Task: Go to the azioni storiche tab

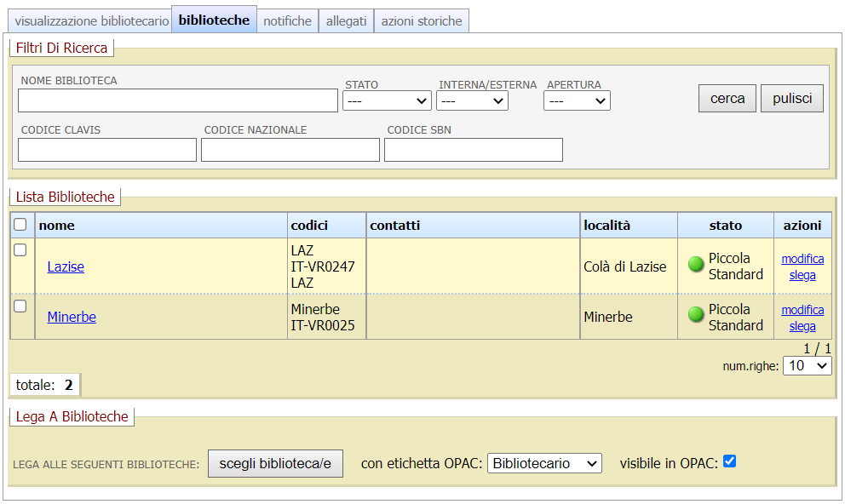Action: [422, 20]
